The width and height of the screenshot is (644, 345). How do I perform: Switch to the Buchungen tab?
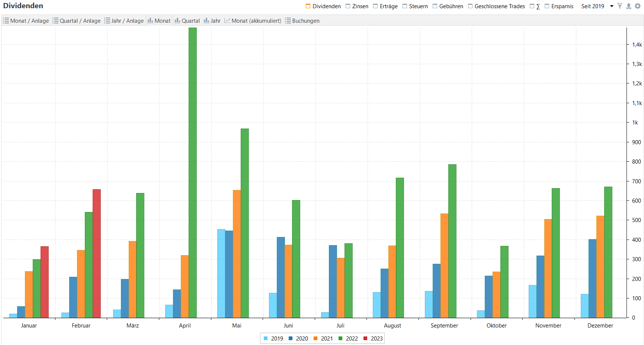(302, 21)
